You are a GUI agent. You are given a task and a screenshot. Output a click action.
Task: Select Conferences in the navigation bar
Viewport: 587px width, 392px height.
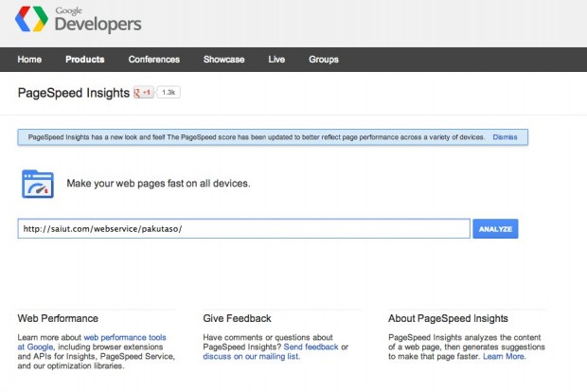coord(153,60)
